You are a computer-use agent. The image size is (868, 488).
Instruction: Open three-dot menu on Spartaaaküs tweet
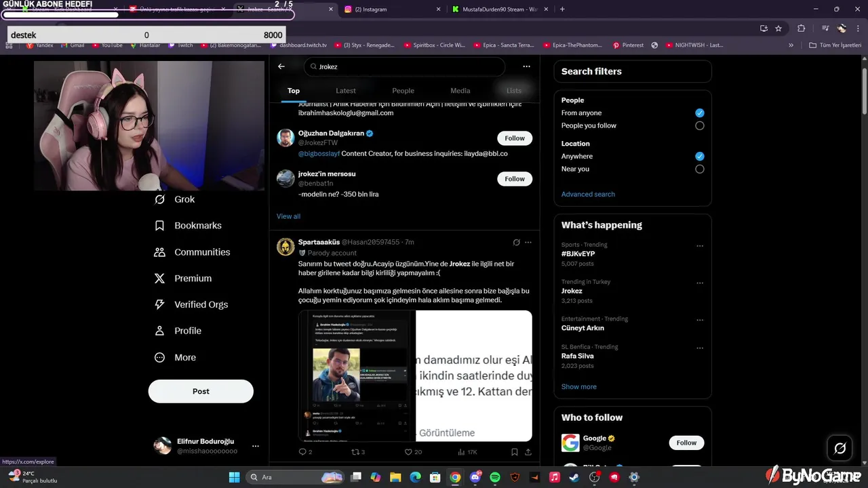(x=528, y=242)
